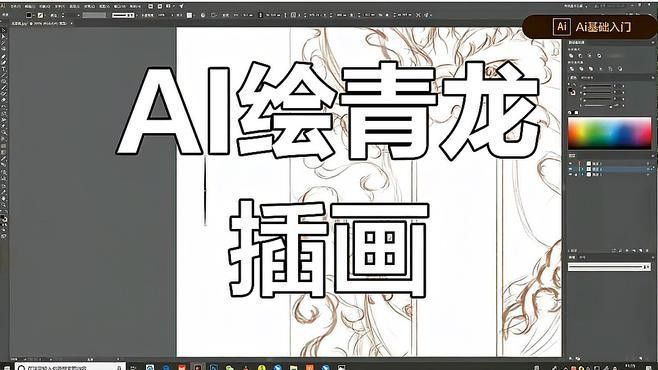Click the None swatch below color sliders
This screenshot has width=658, height=370.
pos(569,112)
